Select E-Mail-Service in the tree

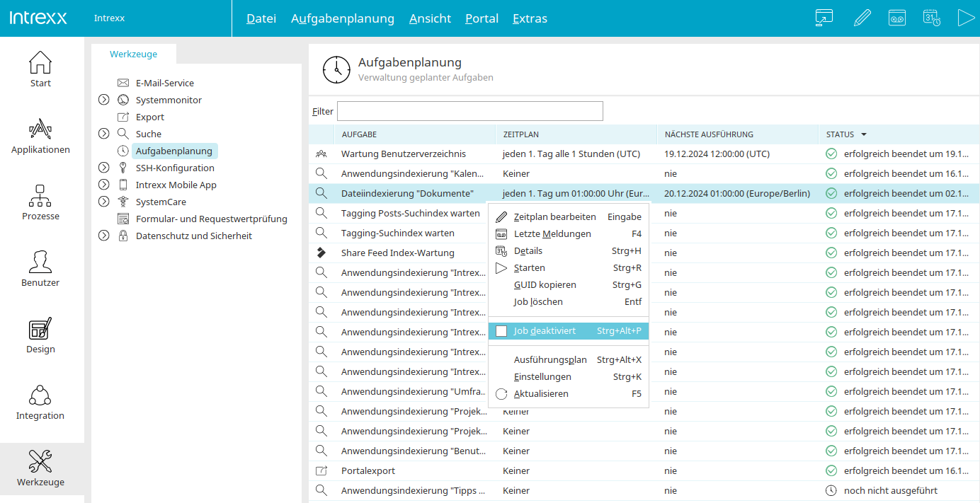(x=164, y=83)
